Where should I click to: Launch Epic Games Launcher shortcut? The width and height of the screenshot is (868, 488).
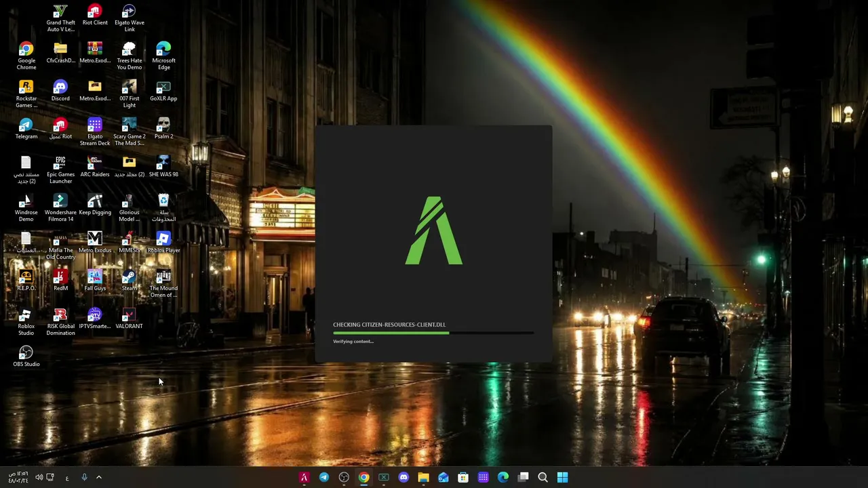tap(60, 170)
